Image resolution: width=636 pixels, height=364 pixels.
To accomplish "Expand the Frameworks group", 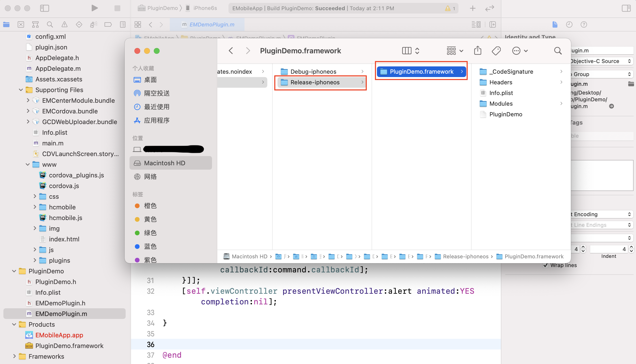I will (14, 356).
